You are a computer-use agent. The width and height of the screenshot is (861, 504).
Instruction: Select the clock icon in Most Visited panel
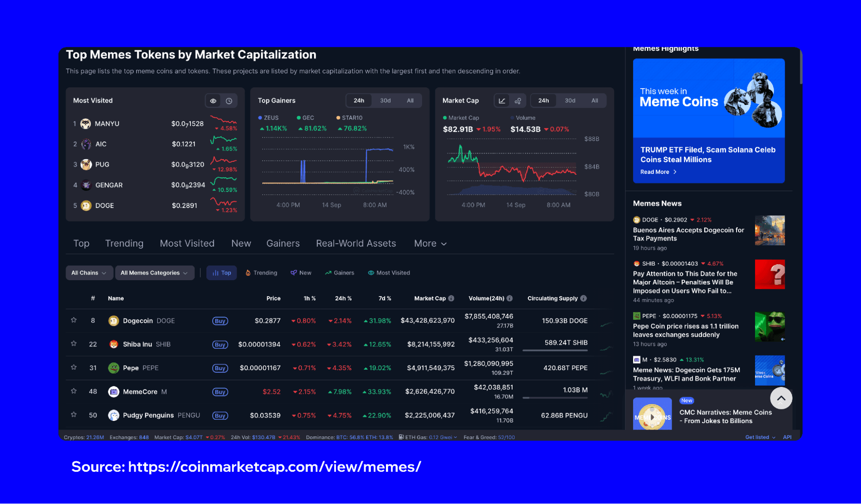[x=229, y=100]
